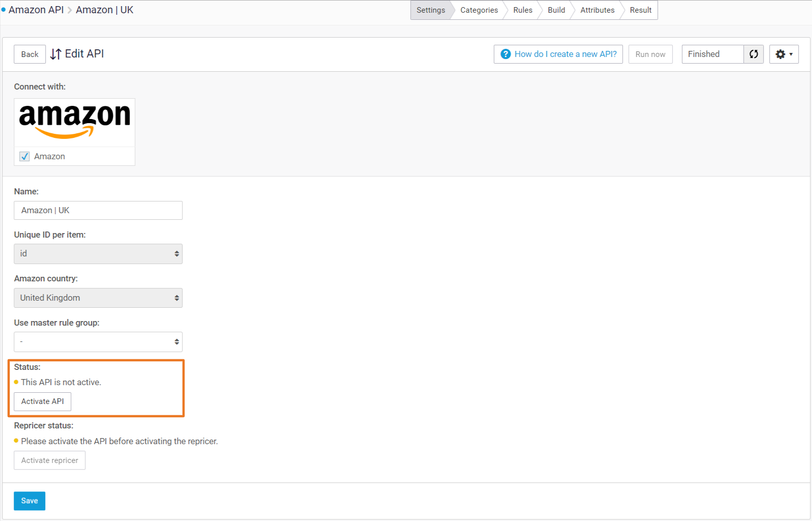Click the blue Save button

tap(29, 501)
